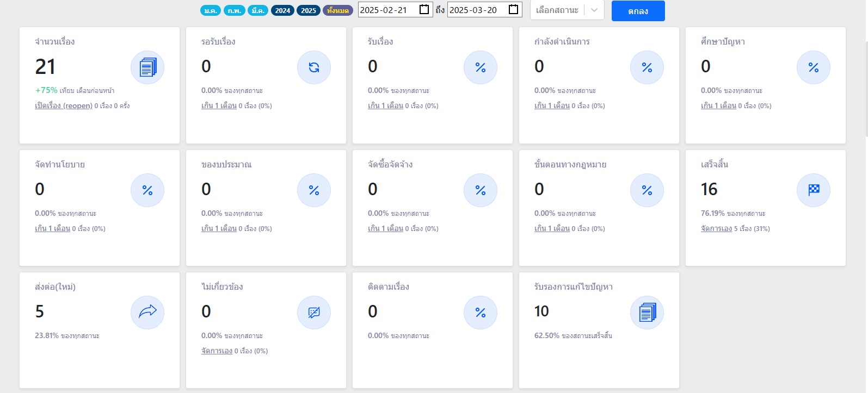Select the ม.ค. month filter pill
Viewport: 868px width, 393px height.
211,10
